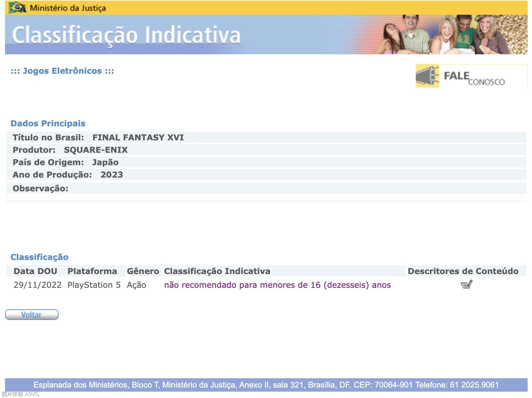Click the date 29/11/2022 cell
The image size is (532, 398).
[x=38, y=285]
